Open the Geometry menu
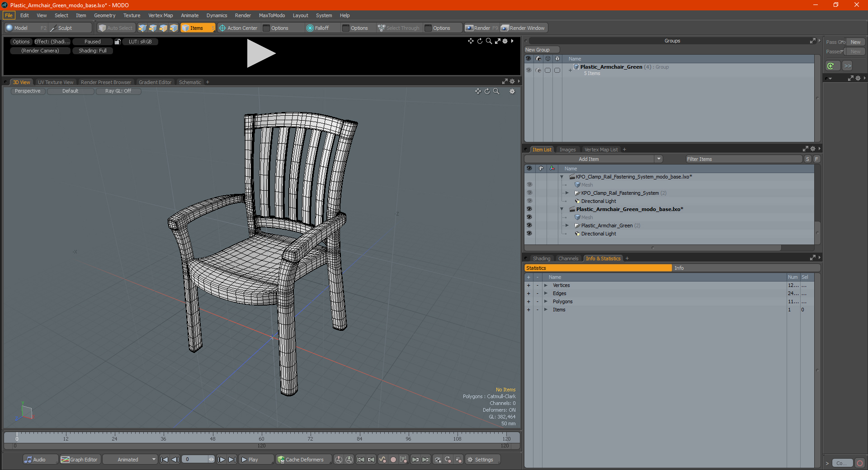The height and width of the screenshot is (470, 868). pyautogui.click(x=104, y=15)
